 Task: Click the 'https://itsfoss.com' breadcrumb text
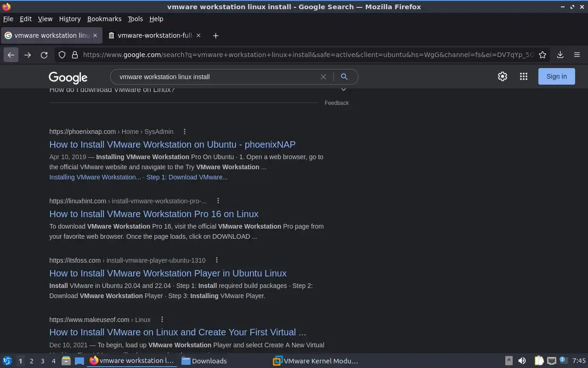(75, 260)
